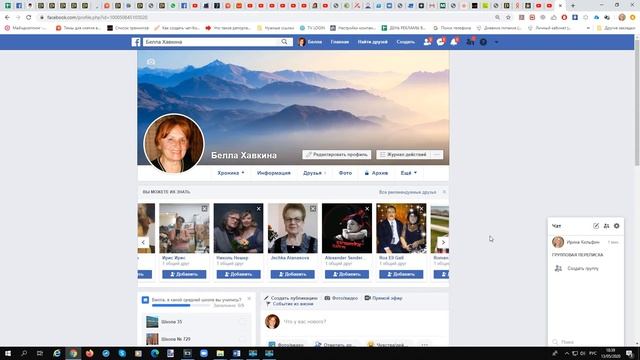The width and height of the screenshot is (640, 360).
Task: Click the browser address bar
Action: click(x=265, y=18)
